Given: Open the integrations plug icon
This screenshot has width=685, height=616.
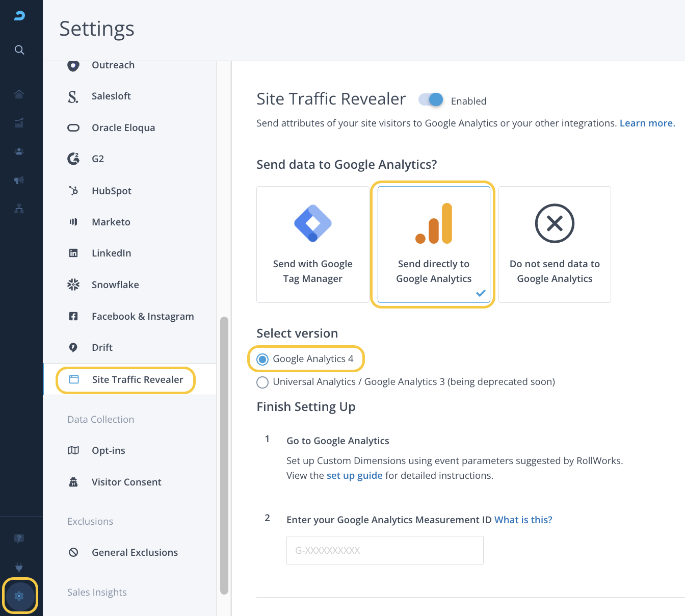Looking at the screenshot, I should pyautogui.click(x=19, y=568).
